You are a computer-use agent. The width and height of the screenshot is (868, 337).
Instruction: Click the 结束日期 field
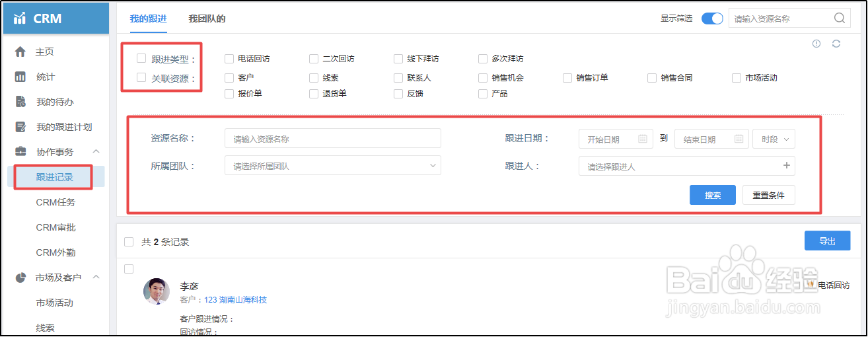(x=712, y=139)
